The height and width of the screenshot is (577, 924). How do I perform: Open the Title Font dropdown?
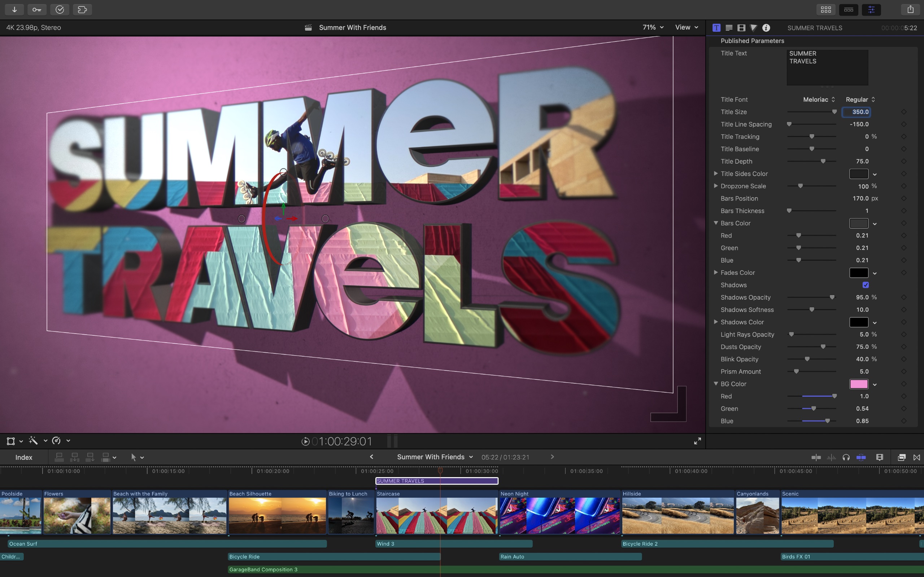(x=818, y=99)
